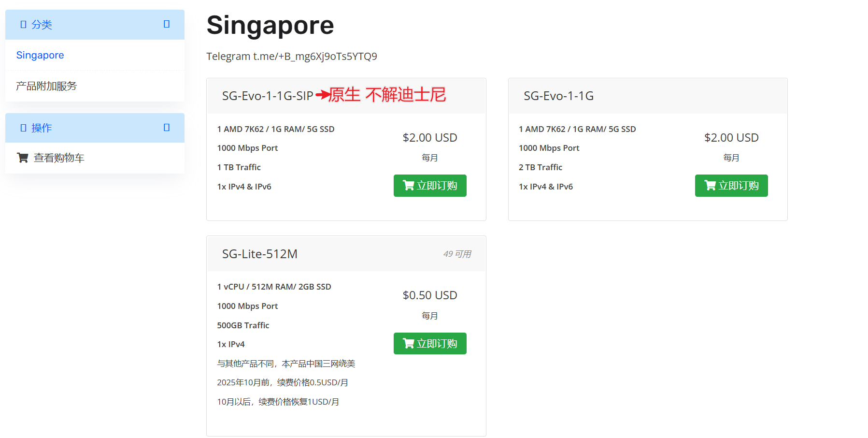
Task: Collapse the 操作 panel using its chevron
Action: tap(167, 128)
